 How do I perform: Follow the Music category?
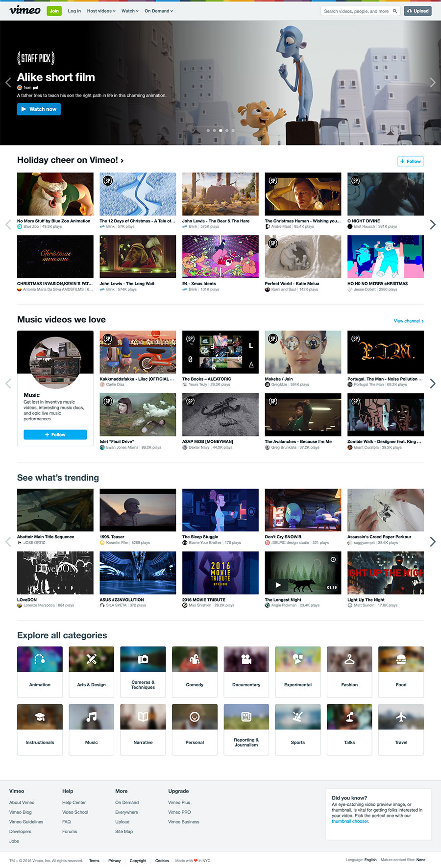coord(55,434)
